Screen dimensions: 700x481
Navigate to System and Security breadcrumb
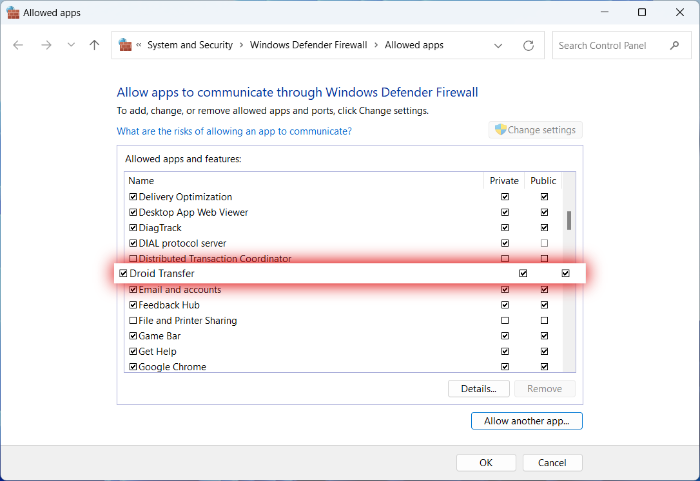pos(192,45)
